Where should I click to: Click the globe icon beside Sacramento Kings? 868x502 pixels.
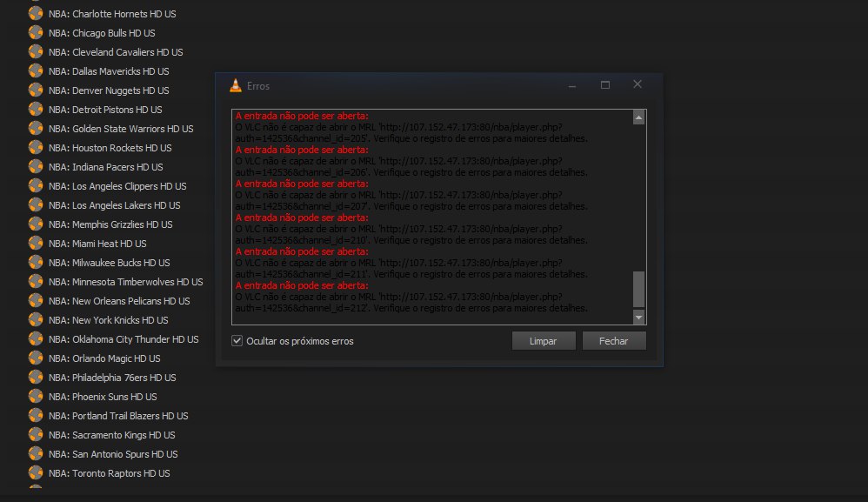36,434
